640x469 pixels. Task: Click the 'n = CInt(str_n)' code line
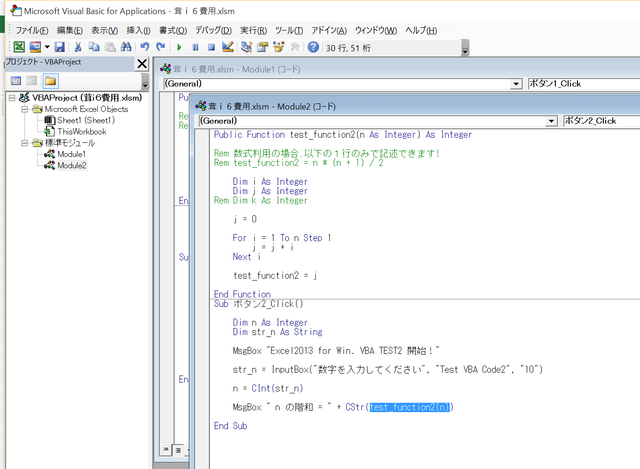pos(268,388)
